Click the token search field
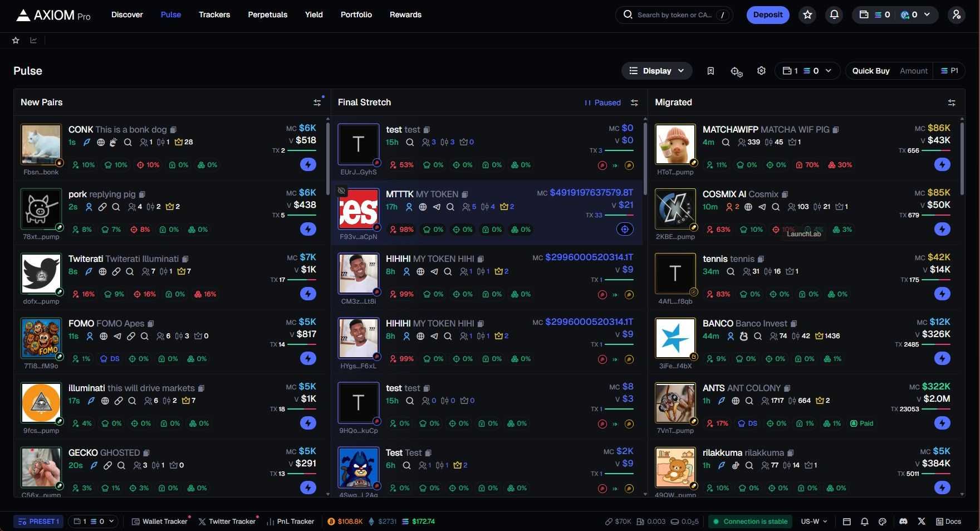980x531 pixels. tap(674, 15)
